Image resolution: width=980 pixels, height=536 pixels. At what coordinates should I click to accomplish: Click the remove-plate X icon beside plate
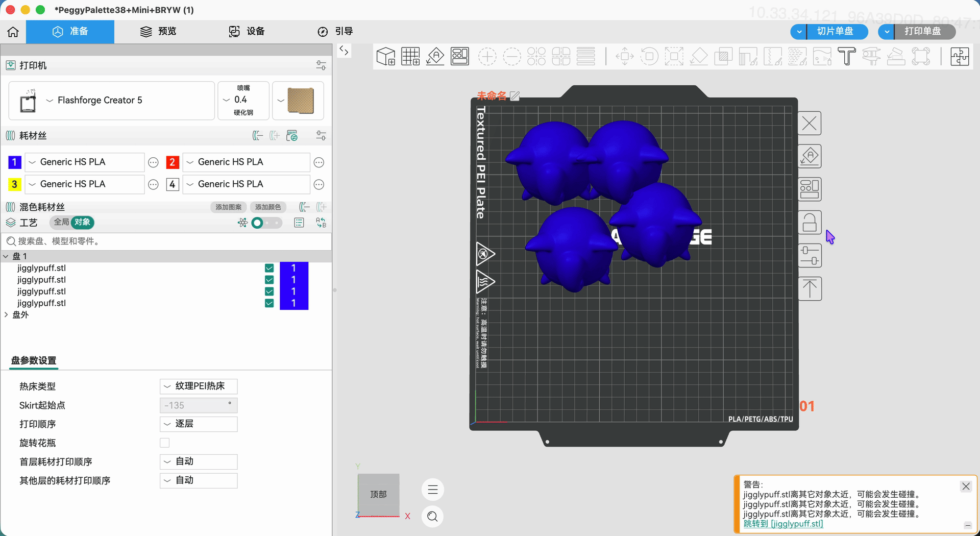click(x=810, y=123)
